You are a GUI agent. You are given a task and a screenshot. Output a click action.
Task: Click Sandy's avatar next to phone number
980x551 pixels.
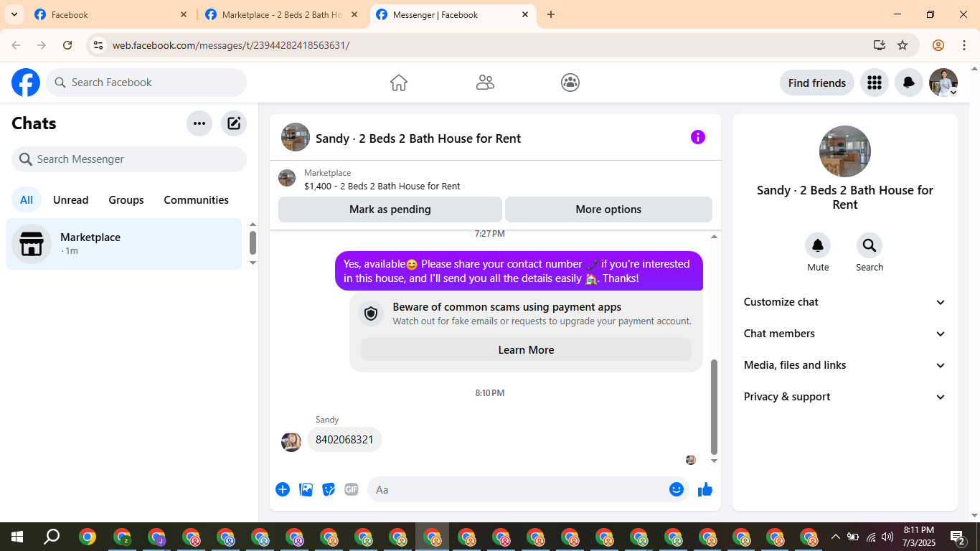(291, 442)
